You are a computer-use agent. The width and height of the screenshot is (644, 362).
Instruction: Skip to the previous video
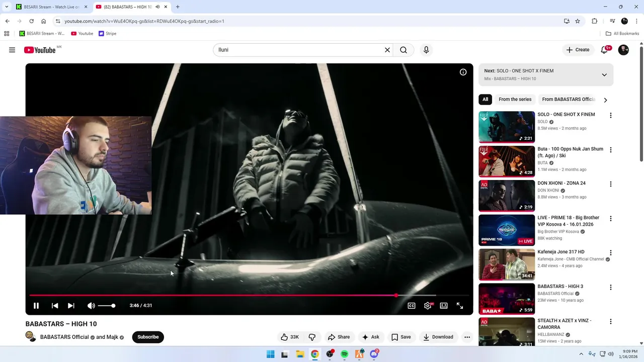pos(55,306)
